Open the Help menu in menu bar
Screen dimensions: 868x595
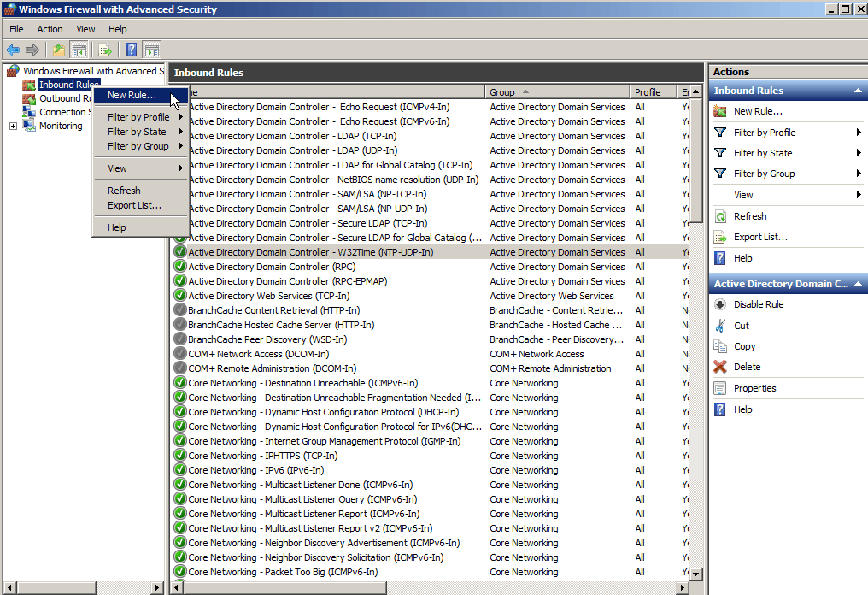tap(117, 29)
